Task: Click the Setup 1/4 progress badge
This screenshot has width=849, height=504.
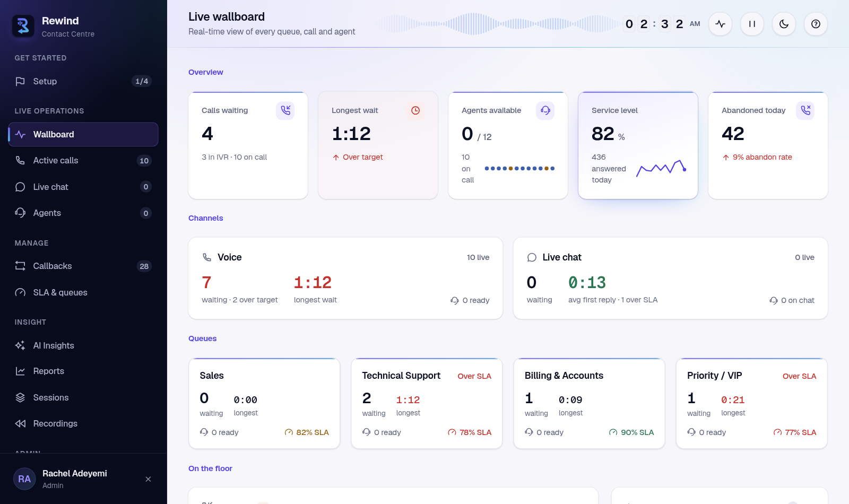Action: [x=142, y=81]
